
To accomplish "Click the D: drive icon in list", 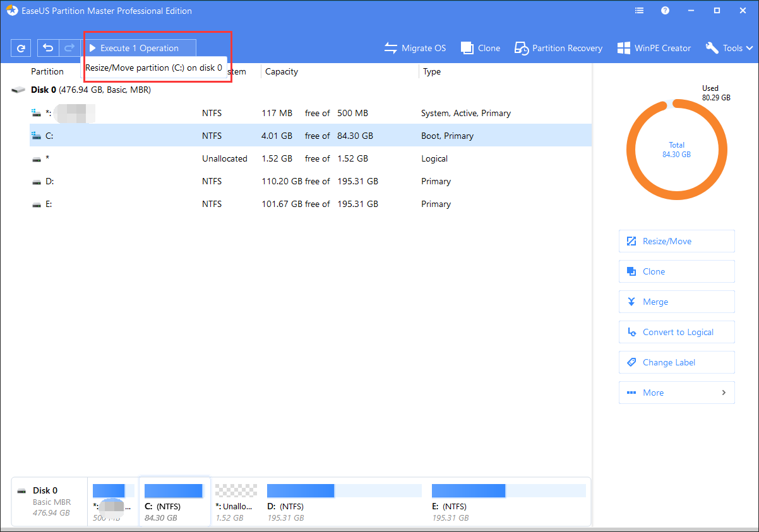I will [36, 182].
